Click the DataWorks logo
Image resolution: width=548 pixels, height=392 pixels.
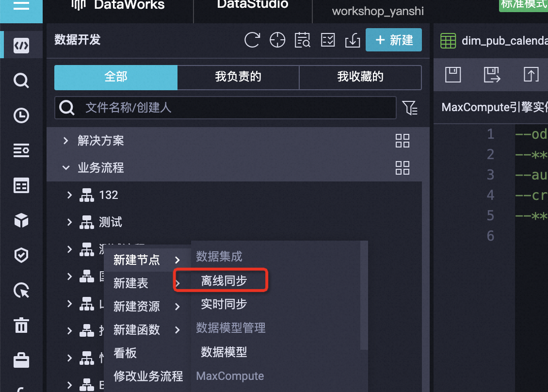118,4
